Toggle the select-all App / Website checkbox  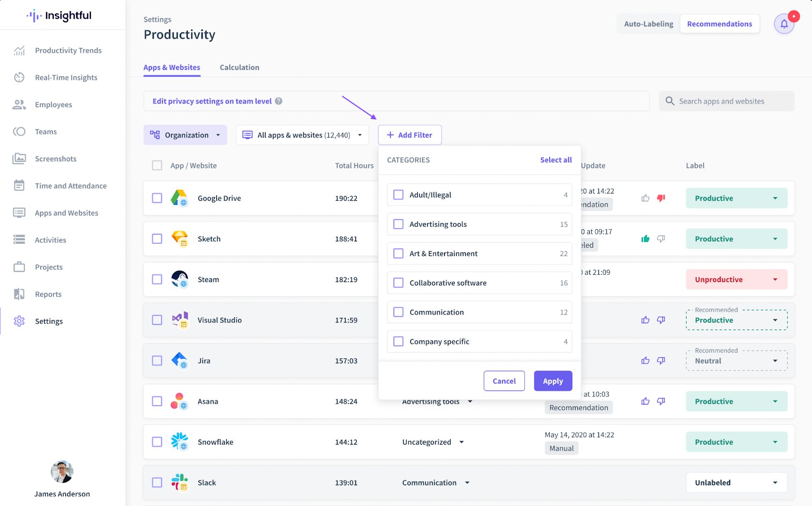(157, 165)
